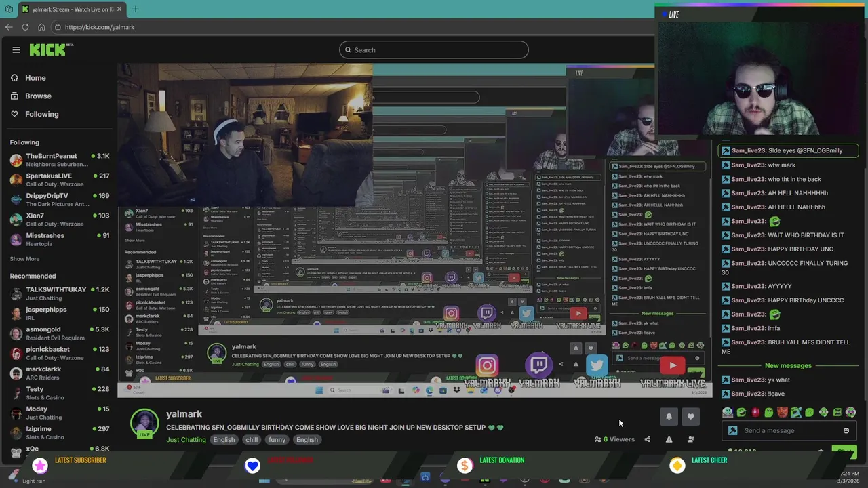This screenshot has height=488, width=868.
Task: Reload the page with refresh icon
Action: tap(25, 27)
